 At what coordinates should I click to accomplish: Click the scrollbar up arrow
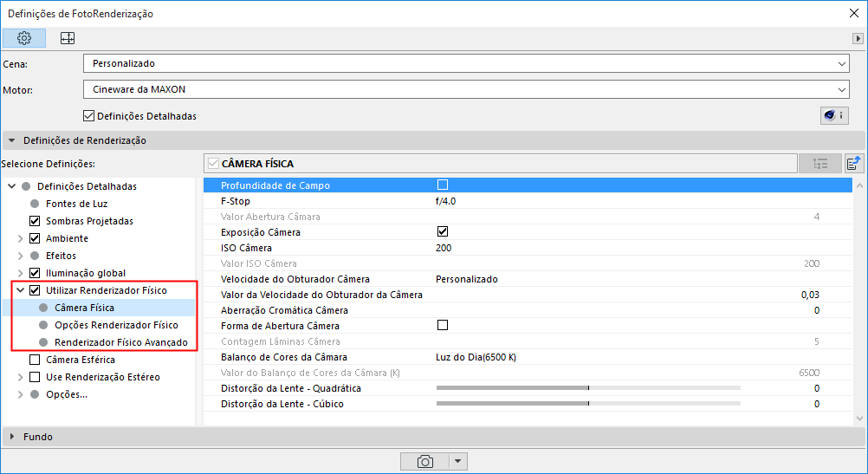click(x=859, y=186)
